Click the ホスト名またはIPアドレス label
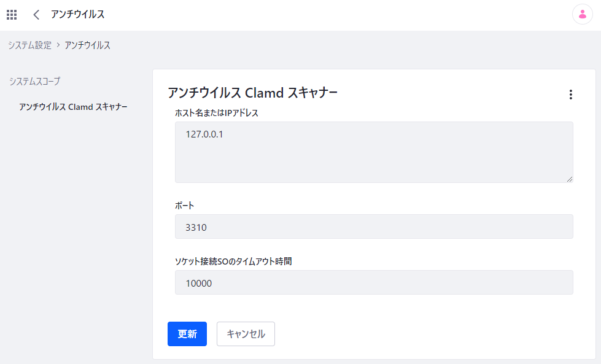The height and width of the screenshot is (364, 601). [217, 113]
